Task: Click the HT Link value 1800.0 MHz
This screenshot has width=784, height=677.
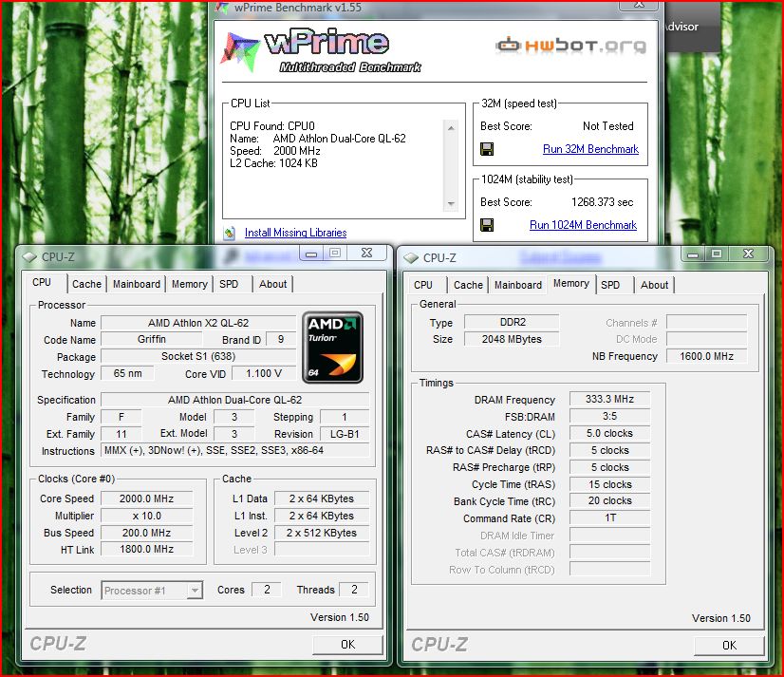Action: pyautogui.click(x=146, y=550)
